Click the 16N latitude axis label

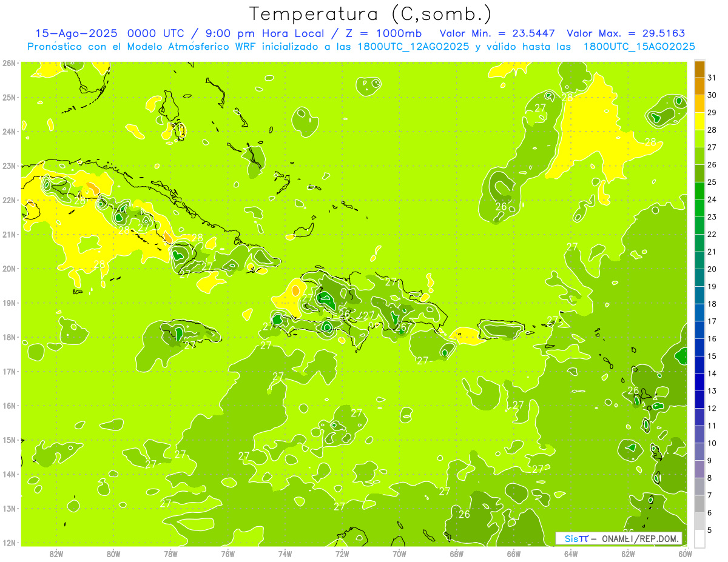(x=9, y=406)
